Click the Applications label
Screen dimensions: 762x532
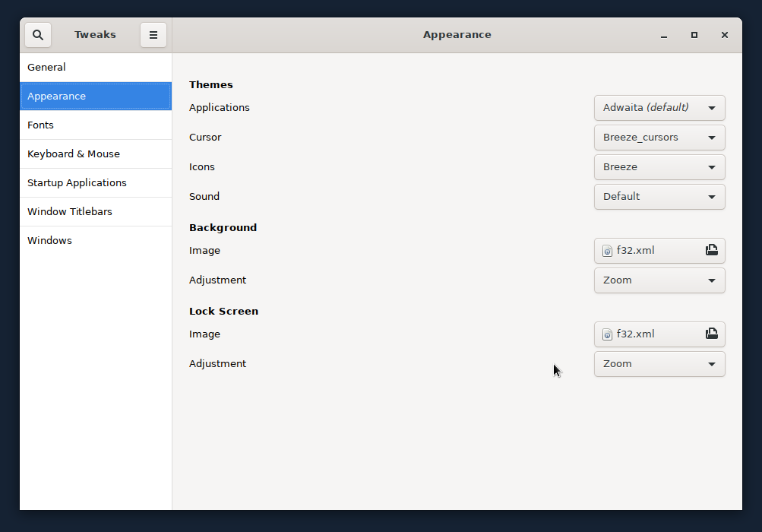tap(219, 108)
